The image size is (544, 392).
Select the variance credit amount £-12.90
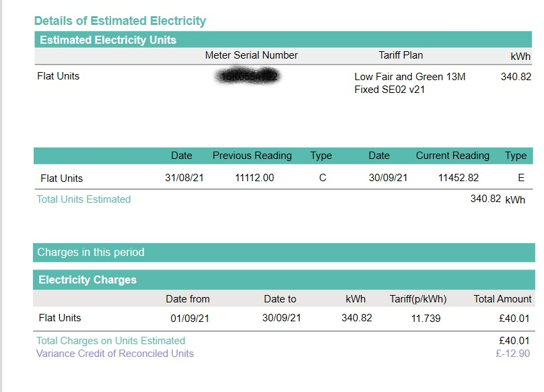513,354
